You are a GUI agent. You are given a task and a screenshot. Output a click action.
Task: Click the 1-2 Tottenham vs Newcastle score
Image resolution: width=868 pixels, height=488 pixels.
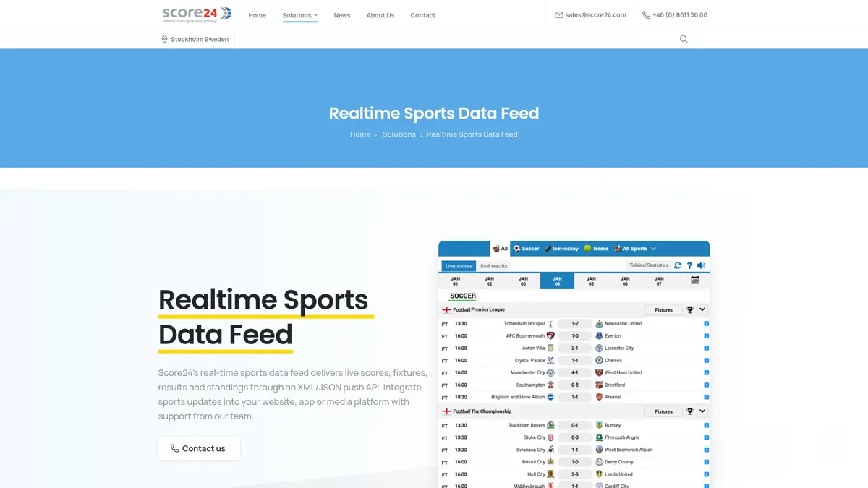coord(575,324)
